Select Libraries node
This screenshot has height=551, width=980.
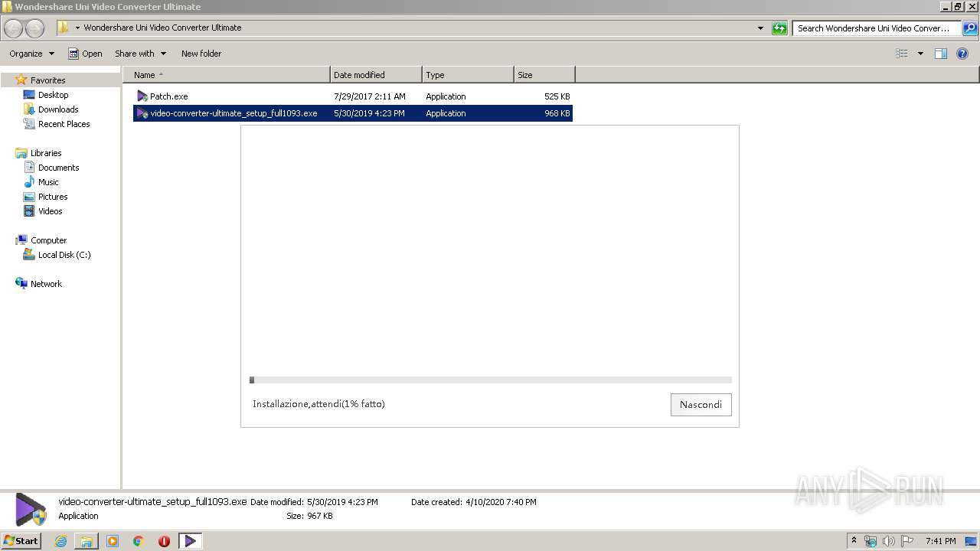(x=46, y=153)
